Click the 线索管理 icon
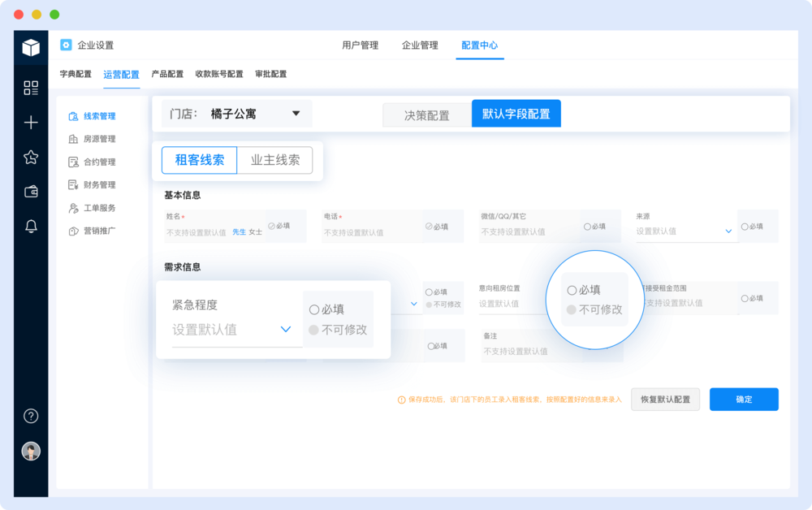Image resolution: width=812 pixels, height=510 pixels. coord(73,116)
